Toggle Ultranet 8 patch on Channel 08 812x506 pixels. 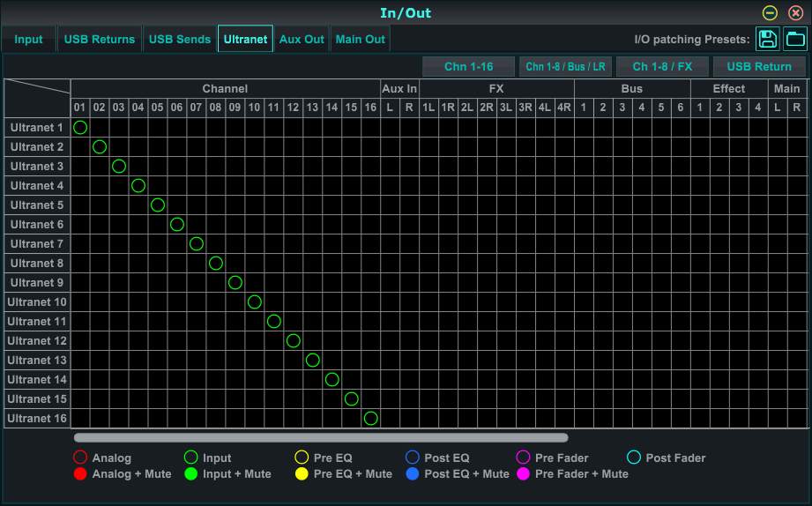tap(216, 263)
